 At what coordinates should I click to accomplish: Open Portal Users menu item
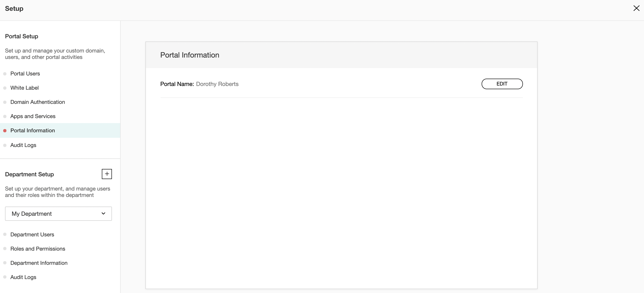25,74
